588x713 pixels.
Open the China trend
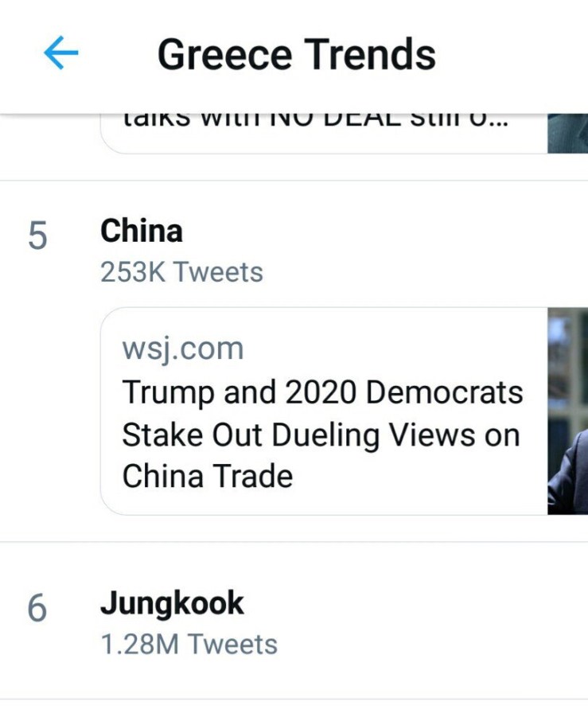point(142,232)
